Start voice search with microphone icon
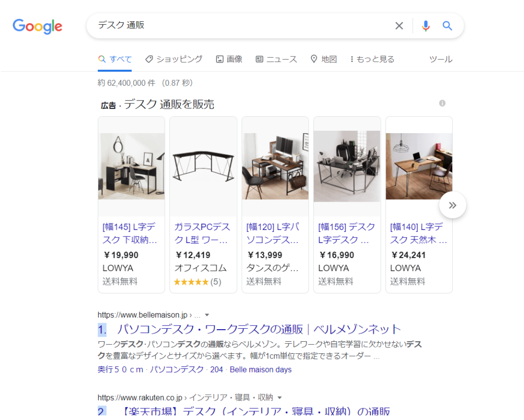The width and height of the screenshot is (524, 420). 425,26
